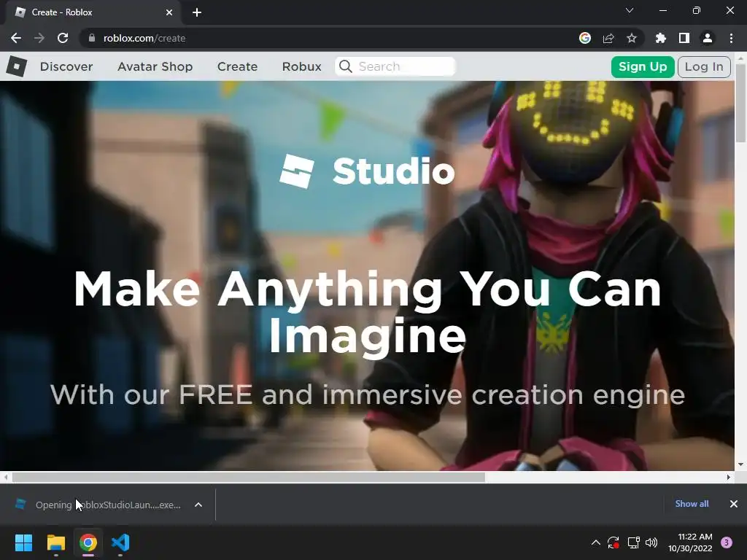The image size is (747, 560).
Task: Toggle the browser side panel icon
Action: pos(684,38)
